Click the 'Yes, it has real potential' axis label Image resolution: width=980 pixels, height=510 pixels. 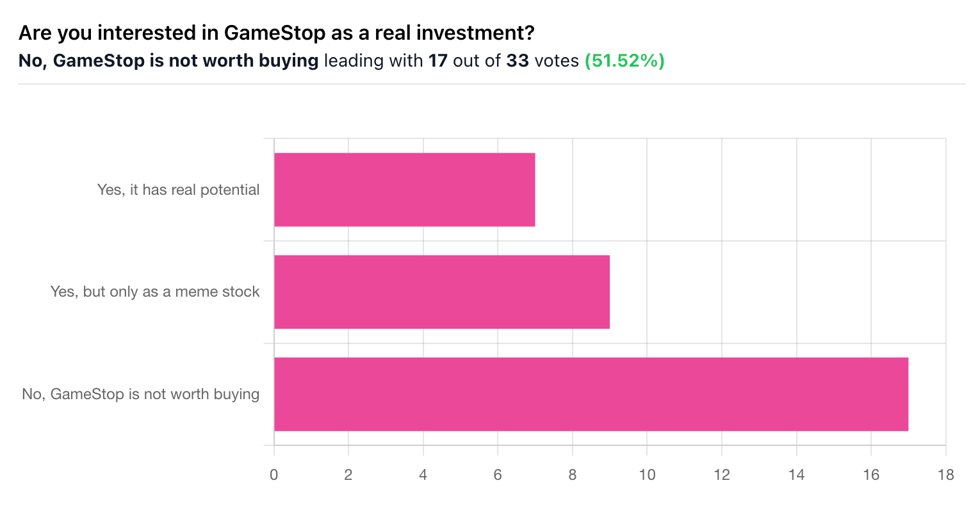point(178,190)
